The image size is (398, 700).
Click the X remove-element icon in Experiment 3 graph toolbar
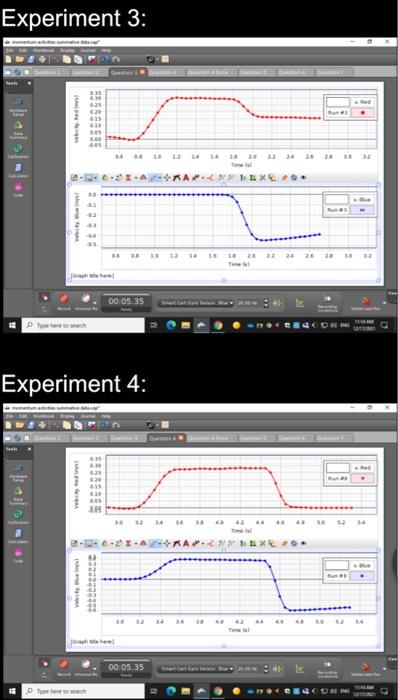pyautogui.click(x=263, y=178)
